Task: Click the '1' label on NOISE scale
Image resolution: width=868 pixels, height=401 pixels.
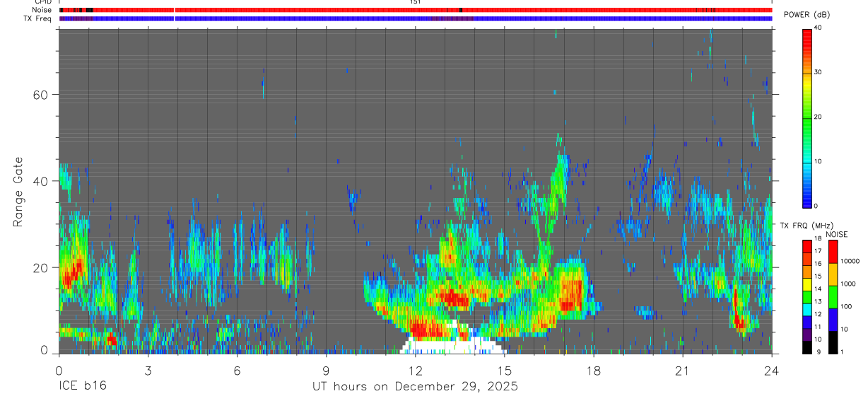Action: [x=842, y=351]
